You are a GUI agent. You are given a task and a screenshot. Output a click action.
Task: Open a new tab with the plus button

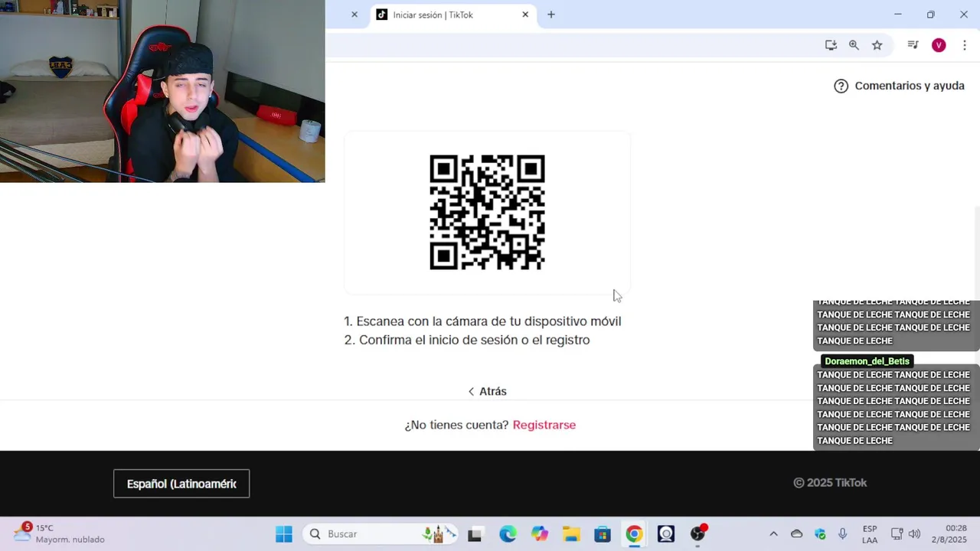click(x=550, y=15)
